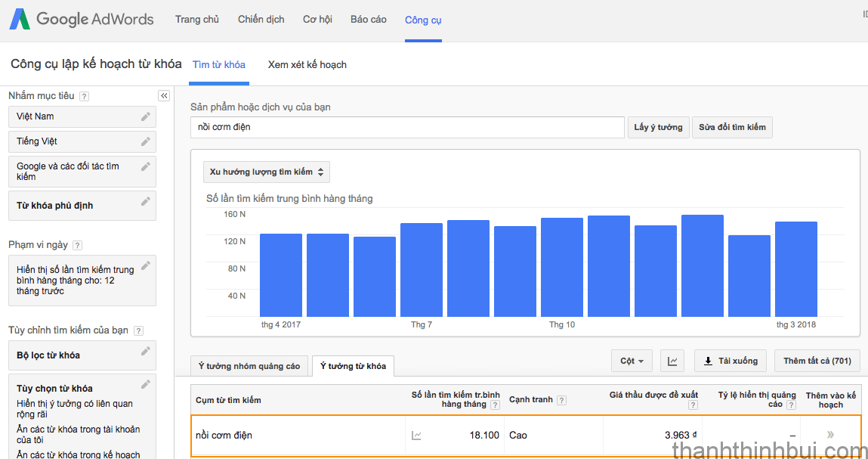Edit Từ khóa phủ định pencil icon
Screen dimensions: 868x459
146,201
